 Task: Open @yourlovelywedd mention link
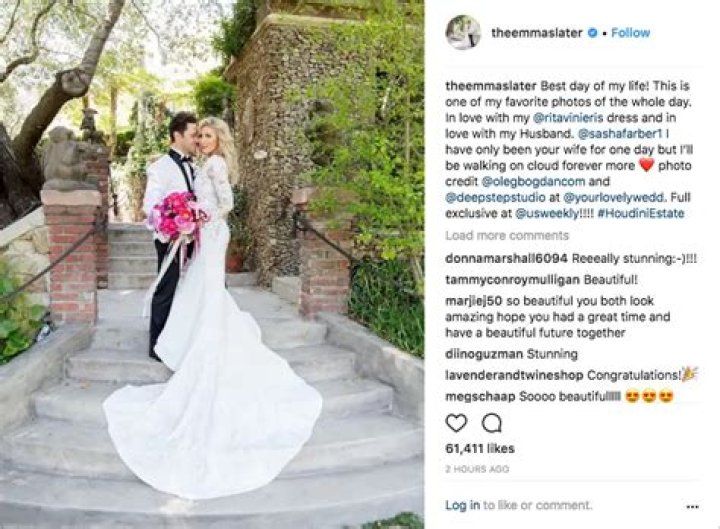613,197
